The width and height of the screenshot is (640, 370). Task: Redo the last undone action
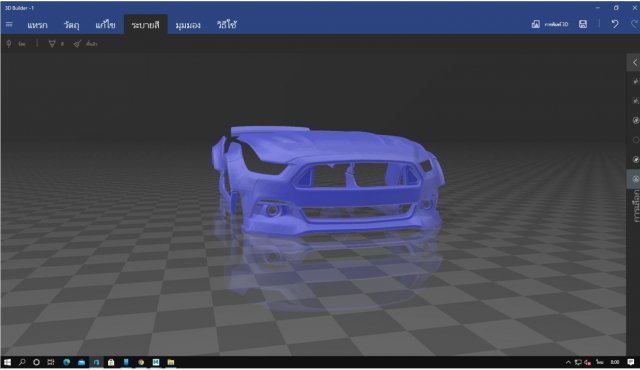(635, 24)
